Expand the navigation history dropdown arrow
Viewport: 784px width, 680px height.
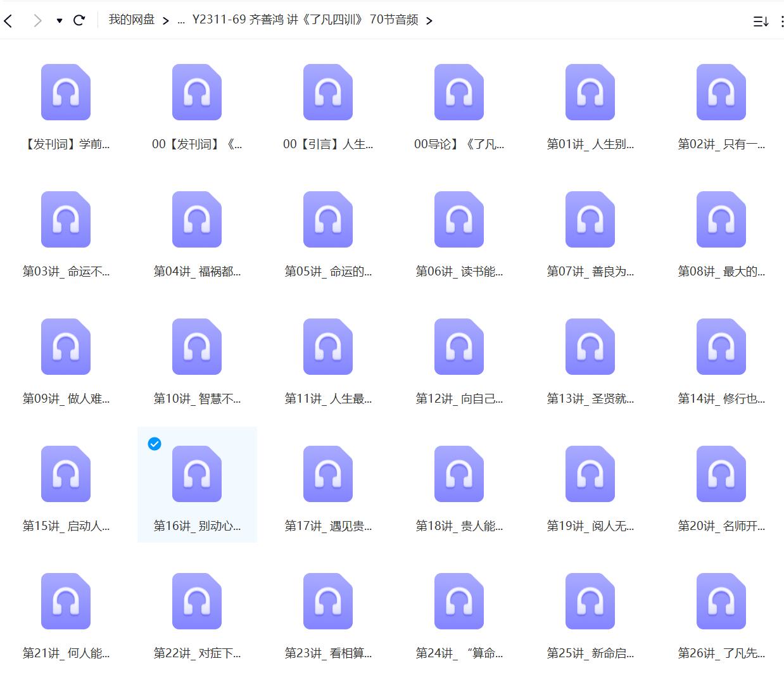[60, 21]
